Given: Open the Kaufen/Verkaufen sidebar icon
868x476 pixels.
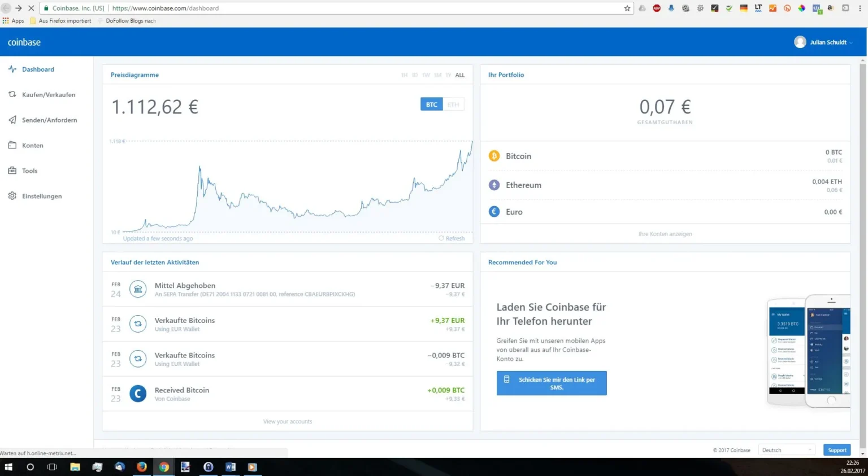Looking at the screenshot, I should (12, 94).
